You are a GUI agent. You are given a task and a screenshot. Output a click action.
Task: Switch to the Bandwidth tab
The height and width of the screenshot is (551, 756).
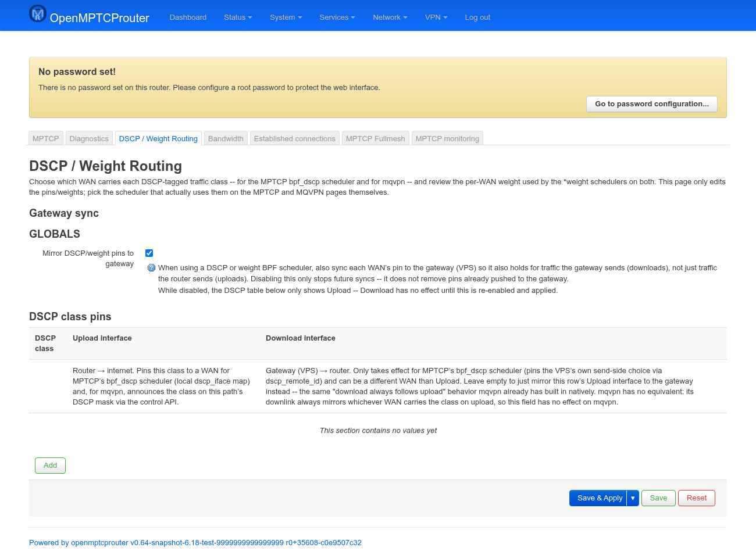226,138
